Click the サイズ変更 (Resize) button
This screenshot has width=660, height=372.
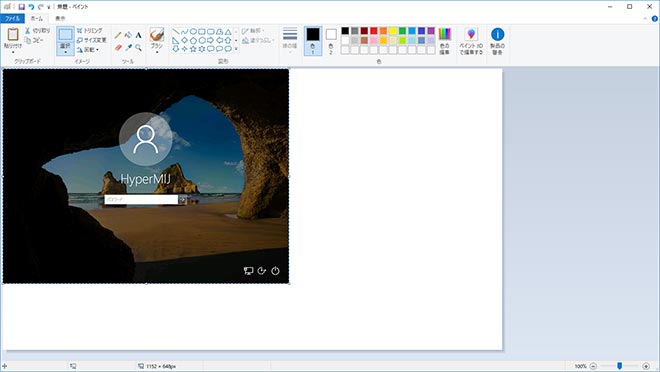pos(91,40)
